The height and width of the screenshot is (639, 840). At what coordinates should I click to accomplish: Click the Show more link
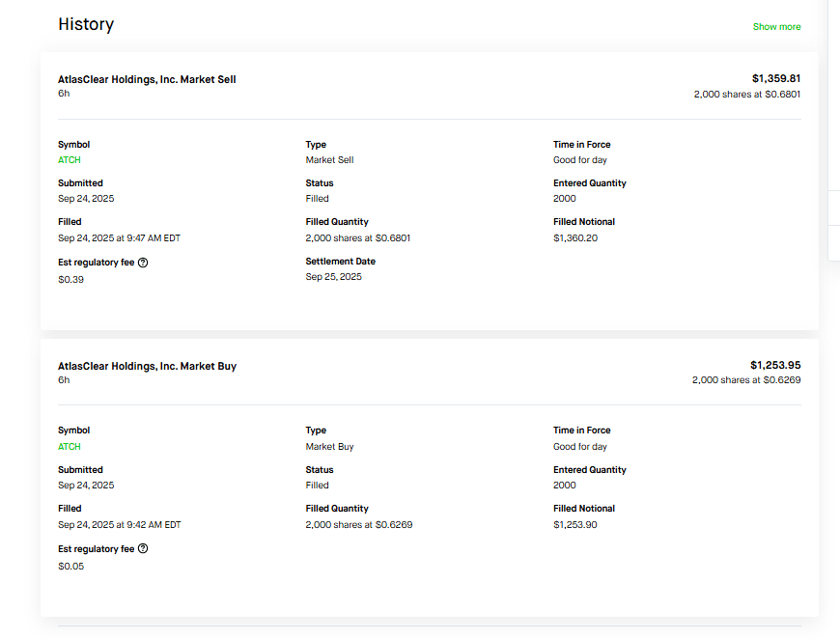(776, 27)
